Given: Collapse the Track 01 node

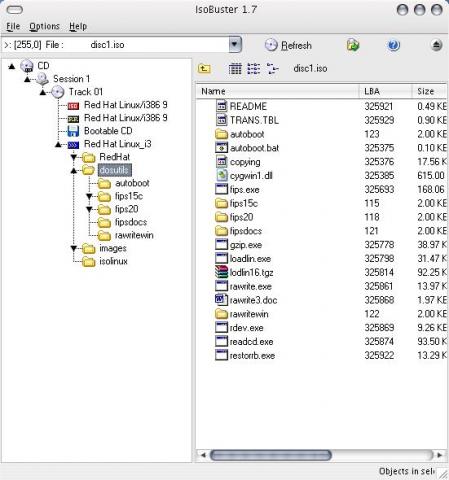Looking at the screenshot, I should 43,92.
